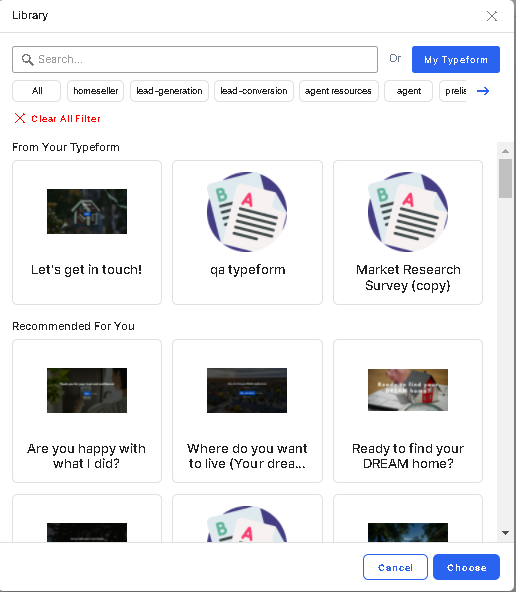Filter by agent resources tag
The height and width of the screenshot is (592, 516).
coord(339,91)
